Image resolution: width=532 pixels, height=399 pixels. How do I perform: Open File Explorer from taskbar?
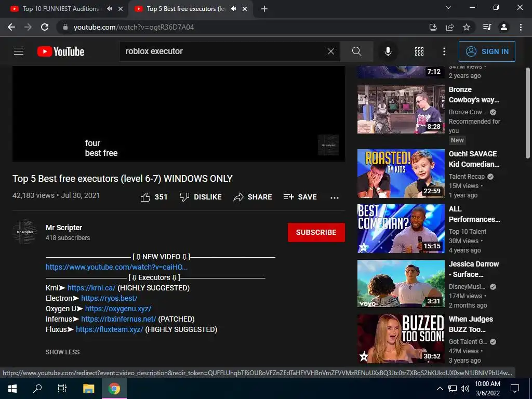click(x=88, y=389)
